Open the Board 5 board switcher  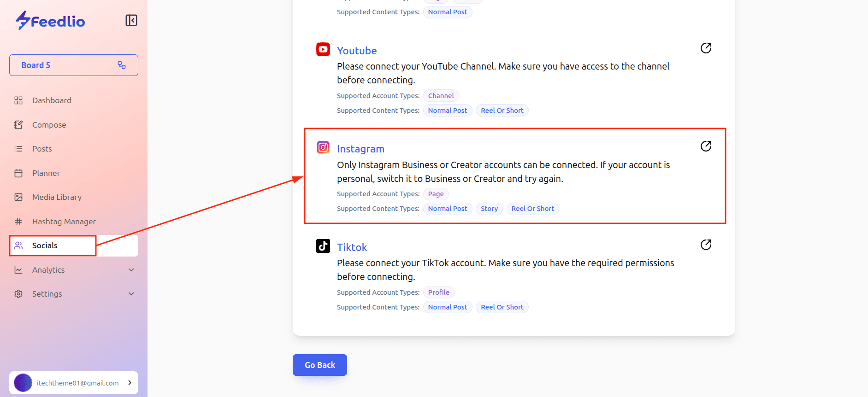tap(74, 65)
